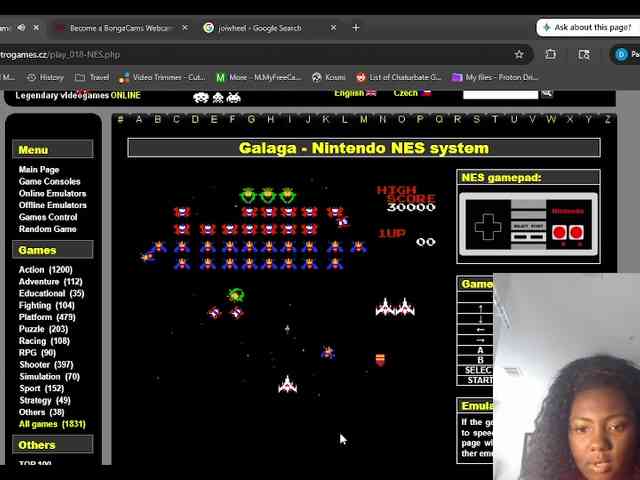Browse Action (1200) games
Viewport: 640px width, 480px height.
coord(45,270)
